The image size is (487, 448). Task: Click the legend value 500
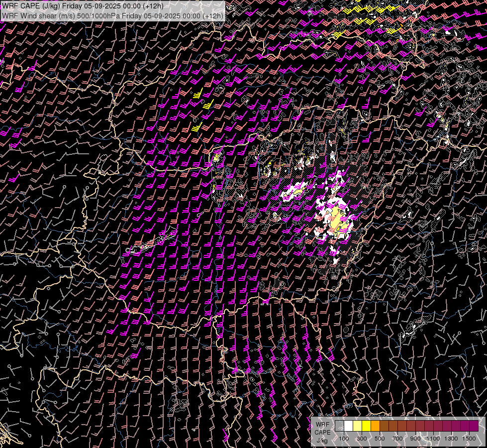tap(380, 439)
